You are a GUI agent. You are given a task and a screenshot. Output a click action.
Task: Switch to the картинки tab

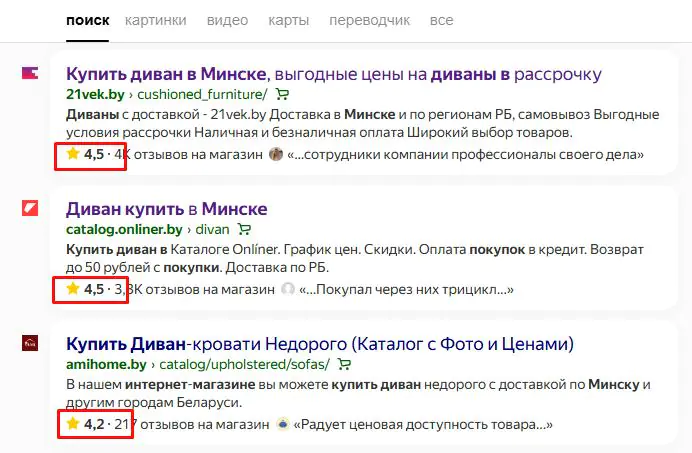[x=155, y=21]
